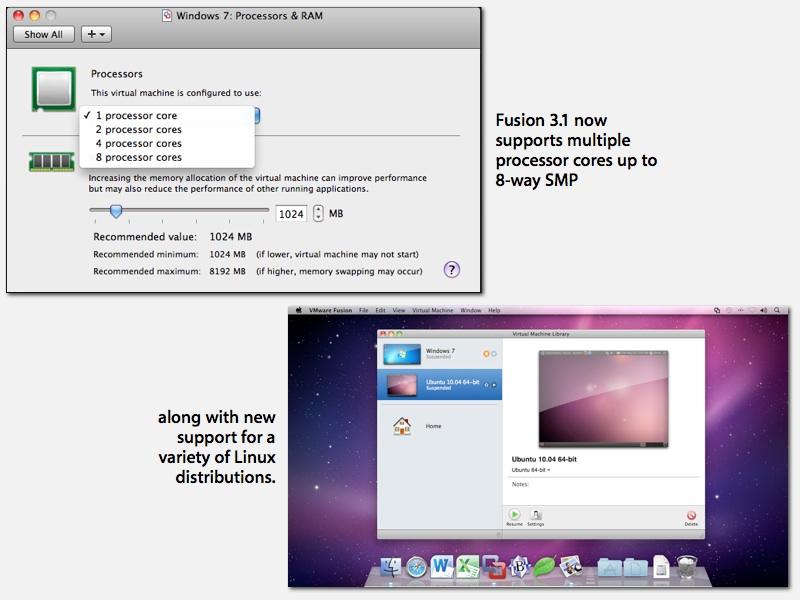The image size is (800, 600).
Task: Click the play arrow on the Ubuntu row
Action: click(x=494, y=385)
